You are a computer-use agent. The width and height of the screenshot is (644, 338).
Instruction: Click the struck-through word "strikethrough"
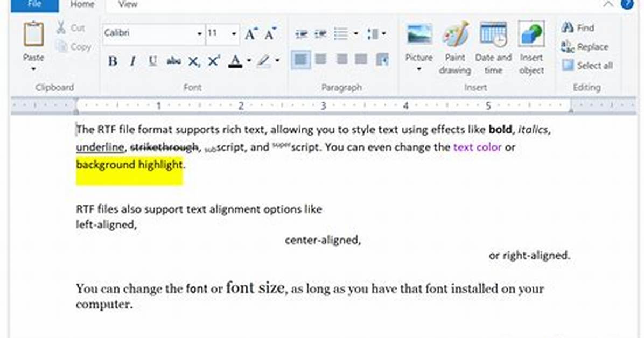pos(164,147)
